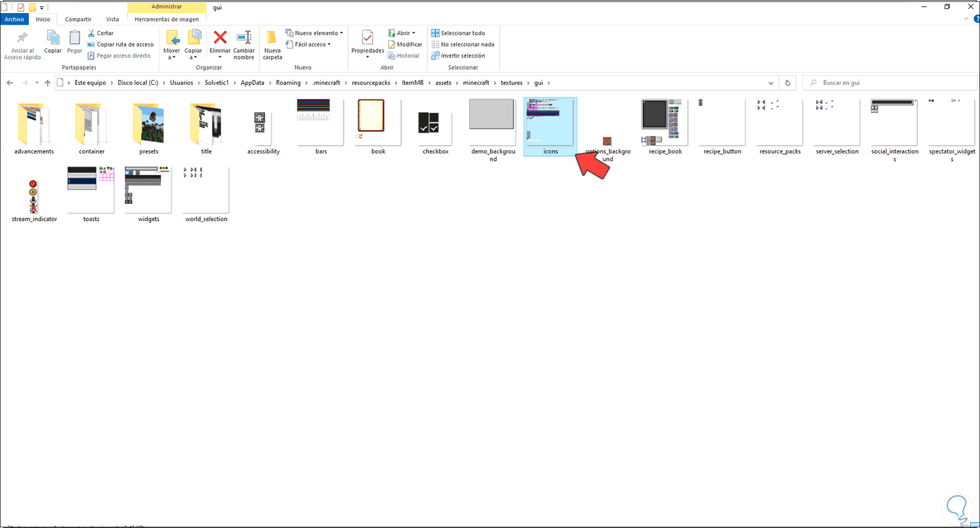Create a folder with Nueva carpeta
The width and height of the screenshot is (980, 528).
point(272,44)
